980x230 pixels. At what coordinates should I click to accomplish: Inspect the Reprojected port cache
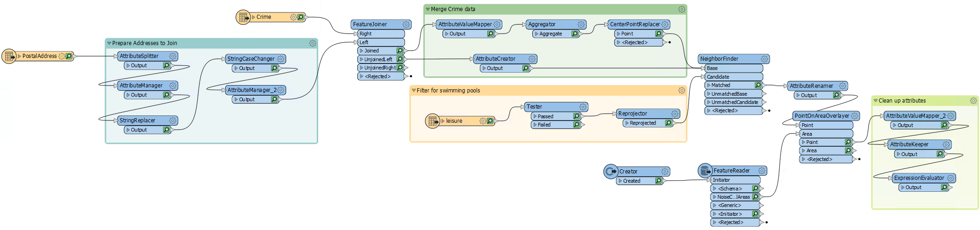pos(669,123)
